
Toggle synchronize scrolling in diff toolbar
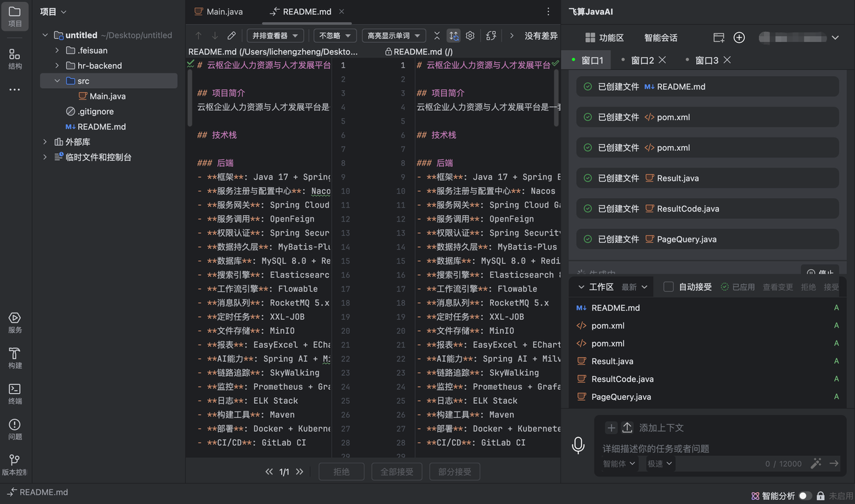click(454, 35)
